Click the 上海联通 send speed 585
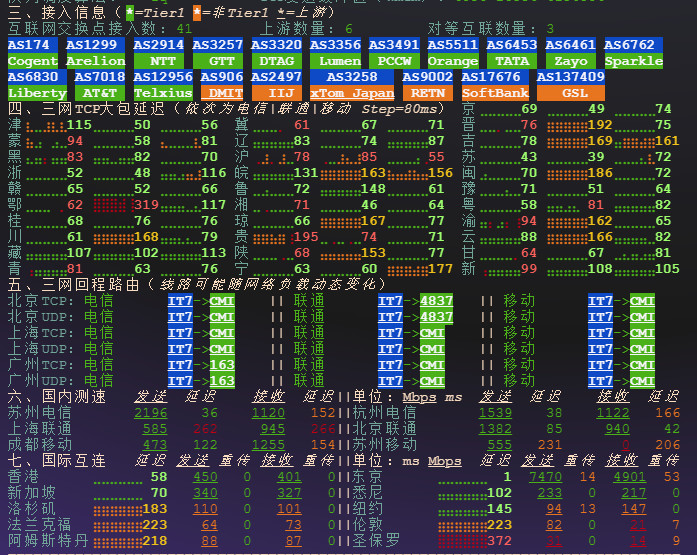 click(155, 429)
